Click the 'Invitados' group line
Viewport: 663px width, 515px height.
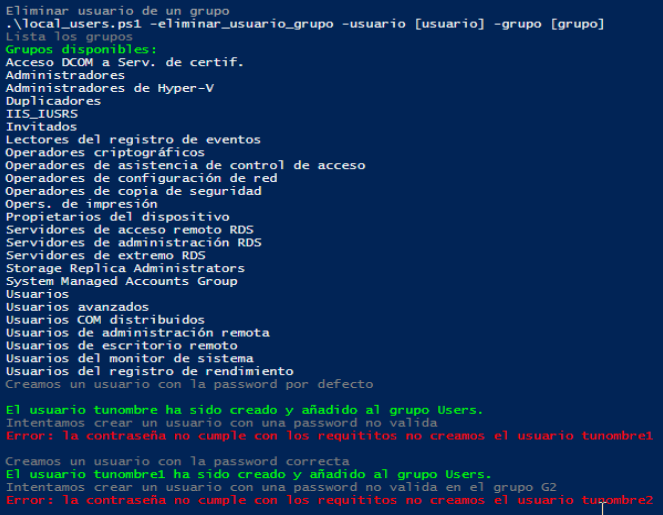[41, 127]
